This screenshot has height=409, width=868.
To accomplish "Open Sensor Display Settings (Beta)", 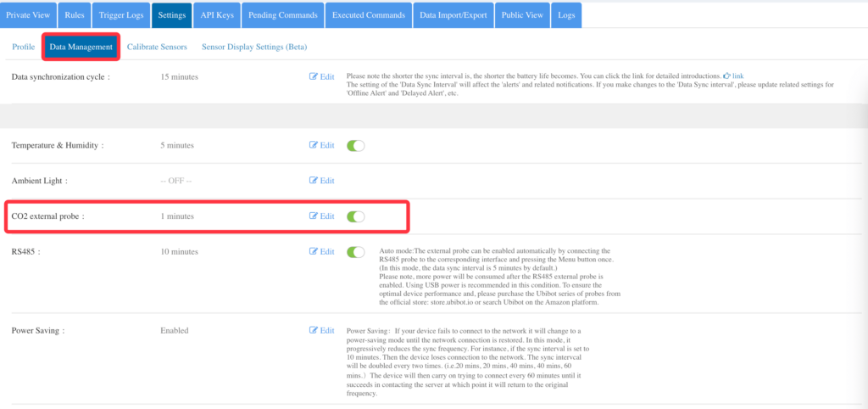I will [x=254, y=48].
